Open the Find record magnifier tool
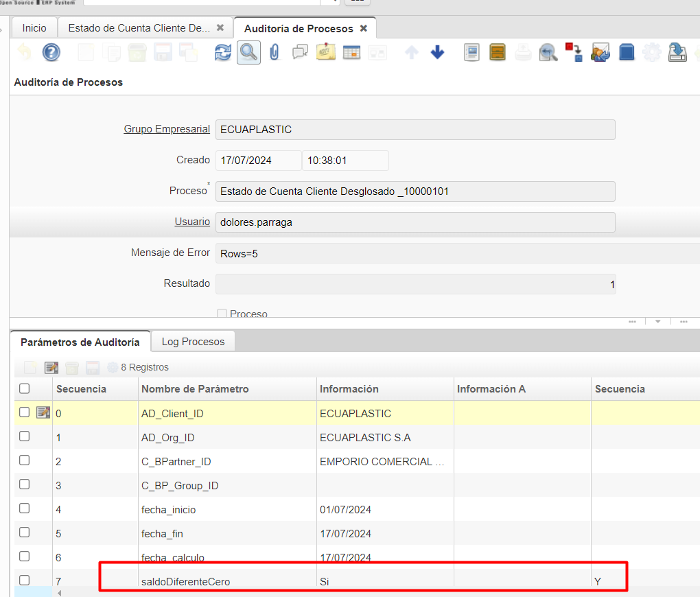 (248, 52)
